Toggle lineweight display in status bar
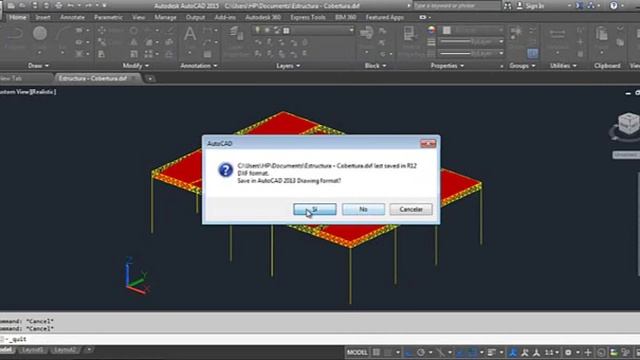This screenshot has width=640, height=360. click(491, 353)
